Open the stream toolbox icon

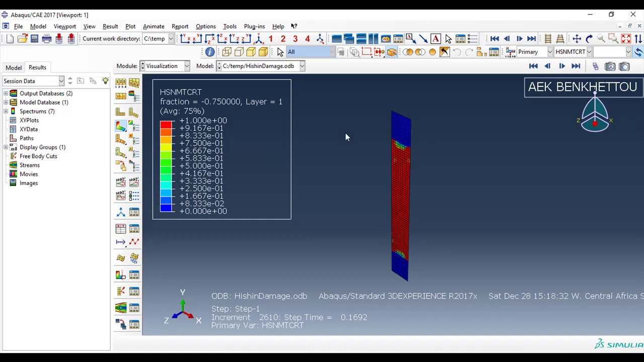click(x=121, y=308)
